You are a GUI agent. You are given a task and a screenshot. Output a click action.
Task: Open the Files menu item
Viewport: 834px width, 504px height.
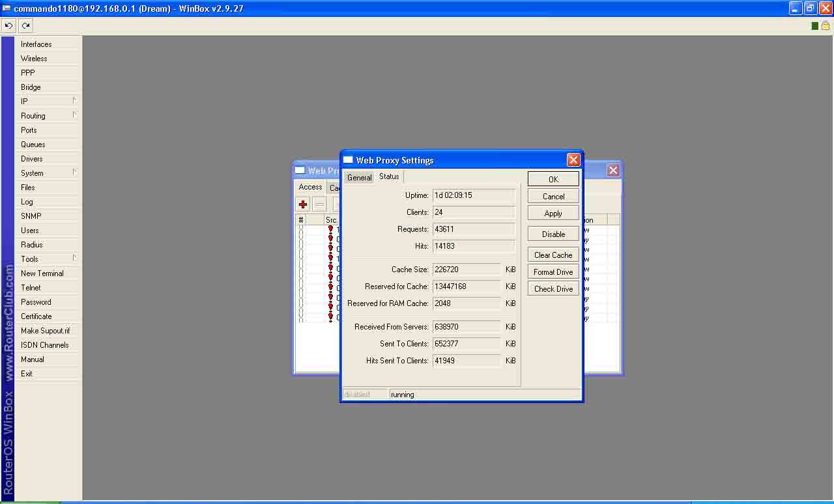click(x=48, y=187)
